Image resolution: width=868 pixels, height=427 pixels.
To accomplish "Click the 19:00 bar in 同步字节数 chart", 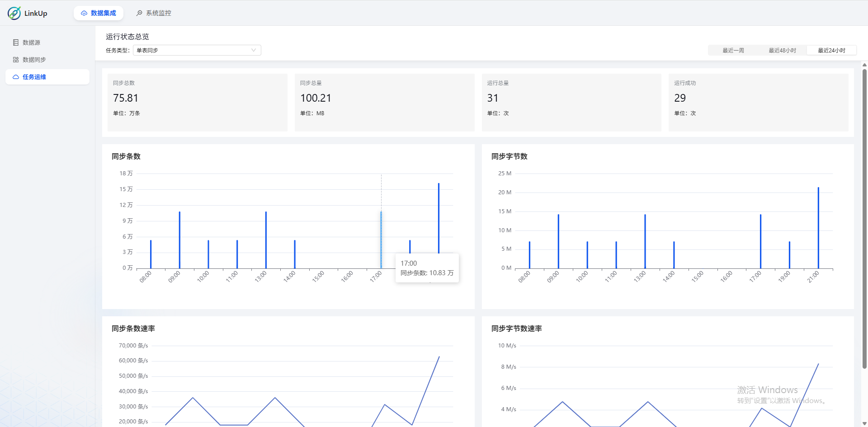I will pos(789,255).
